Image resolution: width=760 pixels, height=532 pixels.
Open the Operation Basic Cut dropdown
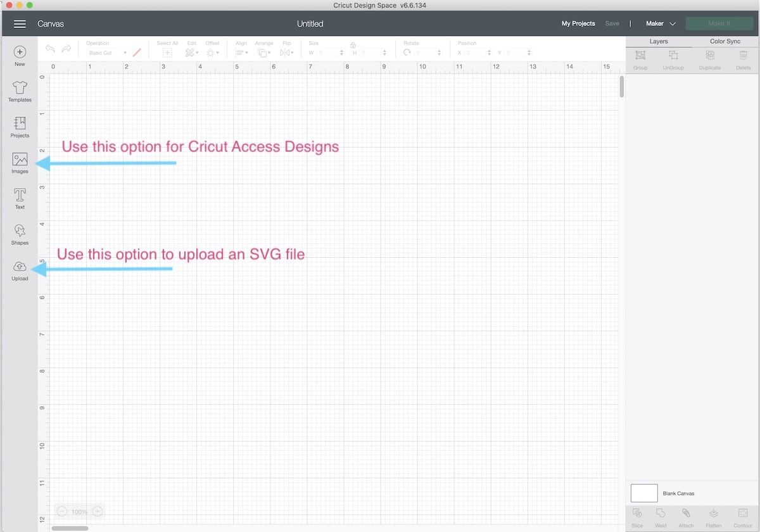tap(107, 53)
